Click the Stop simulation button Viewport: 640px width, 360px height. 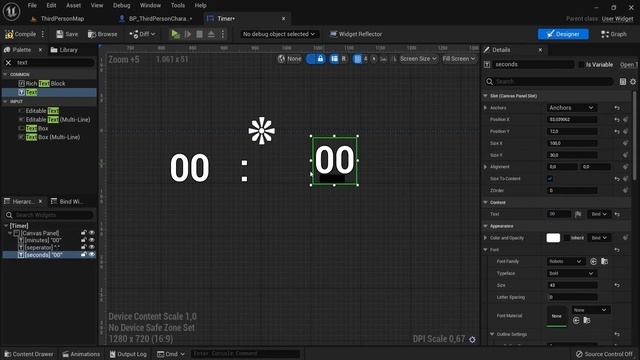[x=200, y=34]
